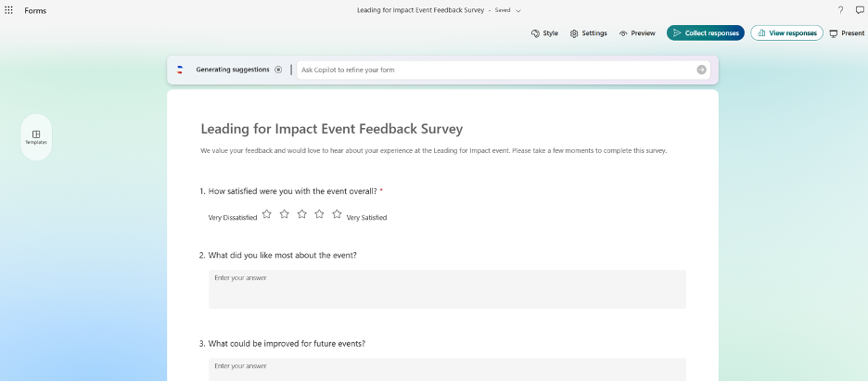This screenshot has width=868, height=382.
Task: Open the Templates side panel
Action: pyautogui.click(x=36, y=137)
